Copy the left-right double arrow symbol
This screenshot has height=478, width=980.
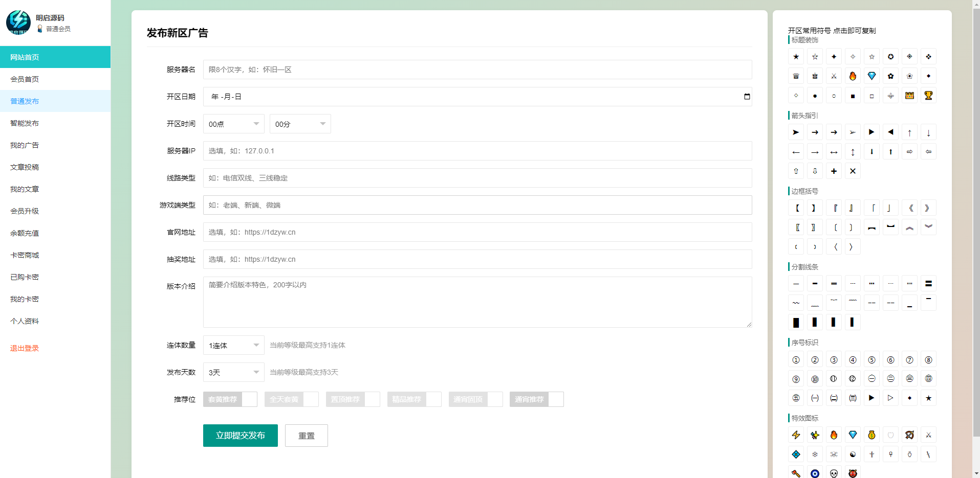(834, 152)
